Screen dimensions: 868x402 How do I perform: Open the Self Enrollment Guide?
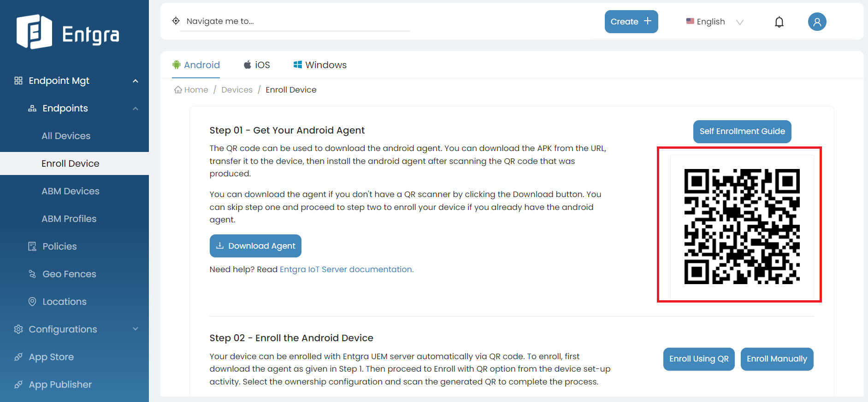[742, 132]
